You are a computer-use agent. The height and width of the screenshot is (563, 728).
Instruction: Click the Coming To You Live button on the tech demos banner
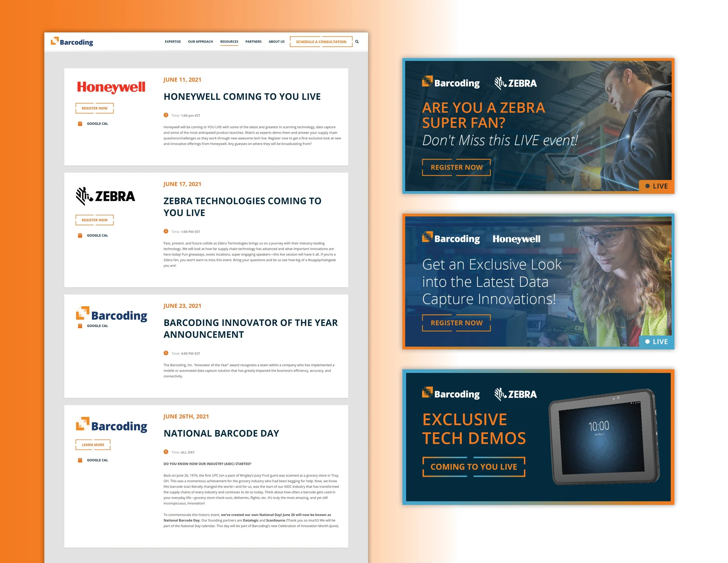[x=474, y=467]
